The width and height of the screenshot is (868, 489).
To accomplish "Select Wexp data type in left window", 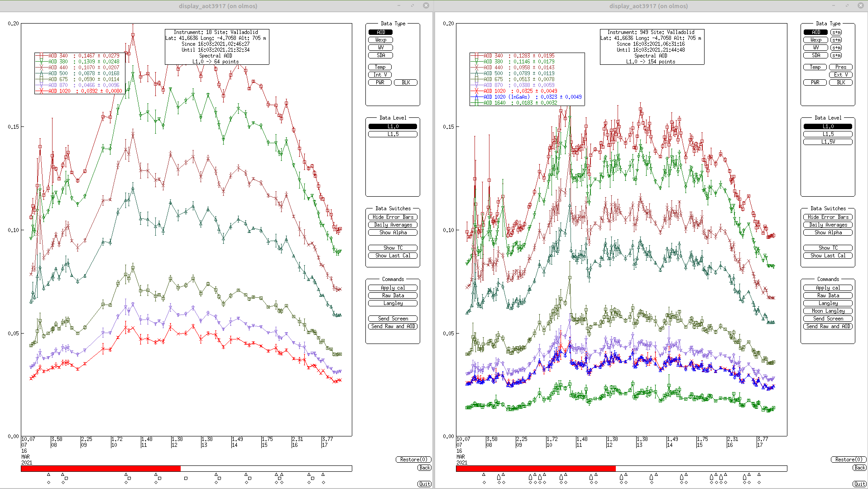I will pyautogui.click(x=380, y=40).
